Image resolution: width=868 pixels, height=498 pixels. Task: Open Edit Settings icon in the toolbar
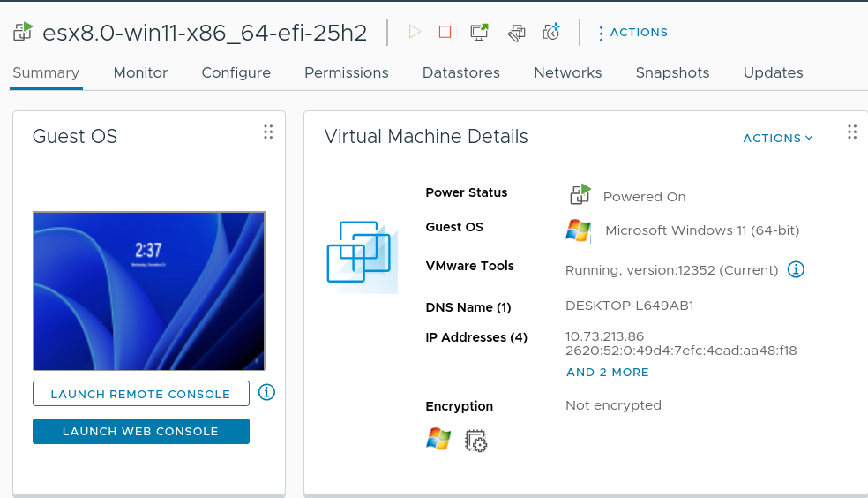coord(516,33)
